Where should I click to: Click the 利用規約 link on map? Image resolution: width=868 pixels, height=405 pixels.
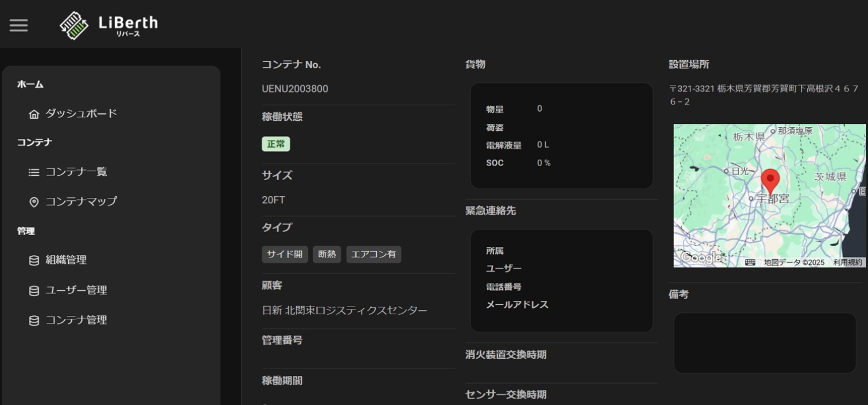pyautogui.click(x=847, y=262)
